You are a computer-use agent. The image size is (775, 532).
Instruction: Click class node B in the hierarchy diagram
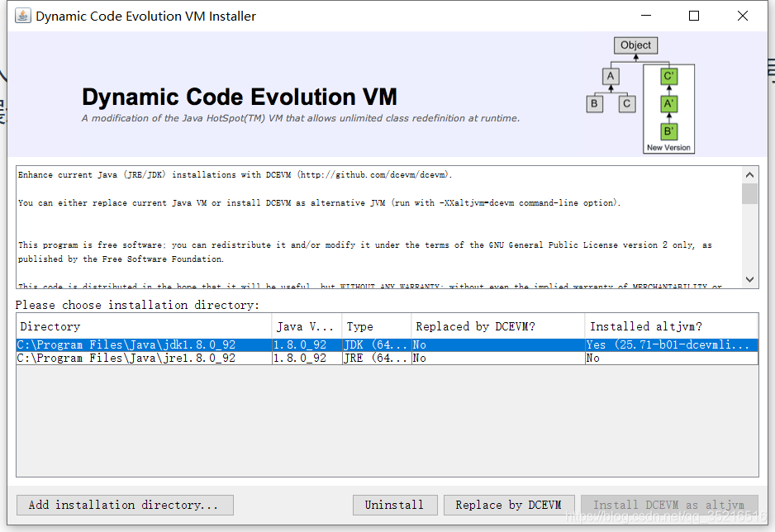click(x=594, y=103)
